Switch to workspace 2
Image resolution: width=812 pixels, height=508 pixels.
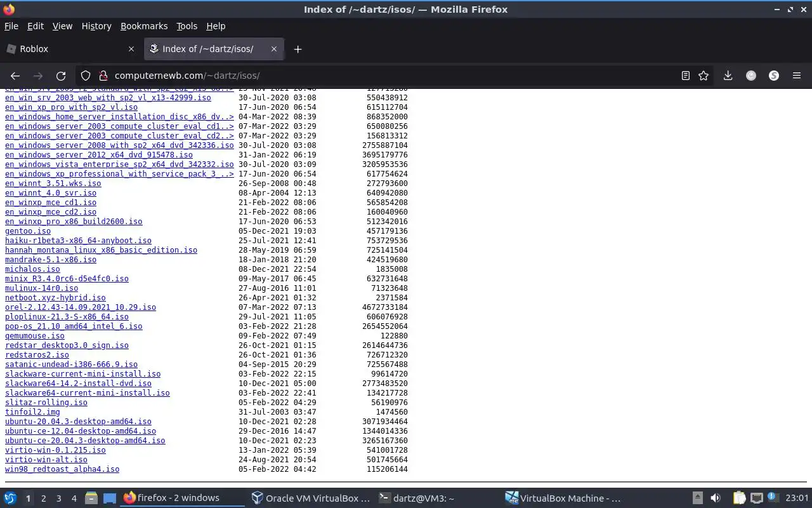click(44, 498)
